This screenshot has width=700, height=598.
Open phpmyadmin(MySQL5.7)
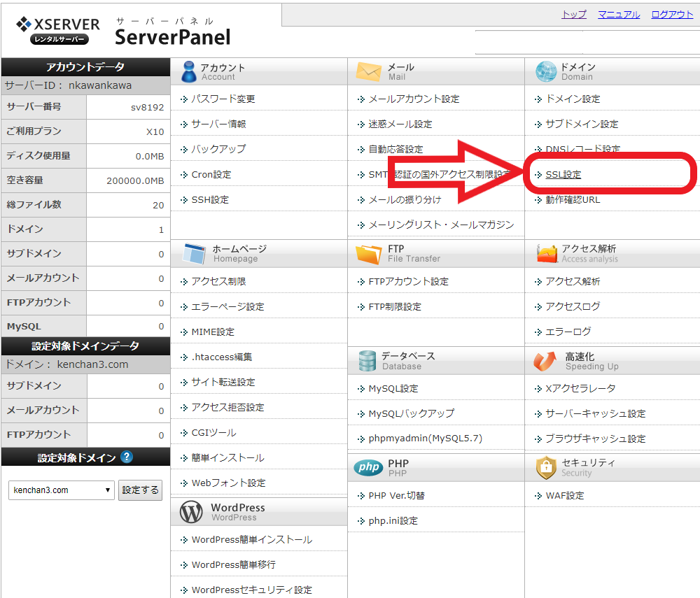click(426, 439)
